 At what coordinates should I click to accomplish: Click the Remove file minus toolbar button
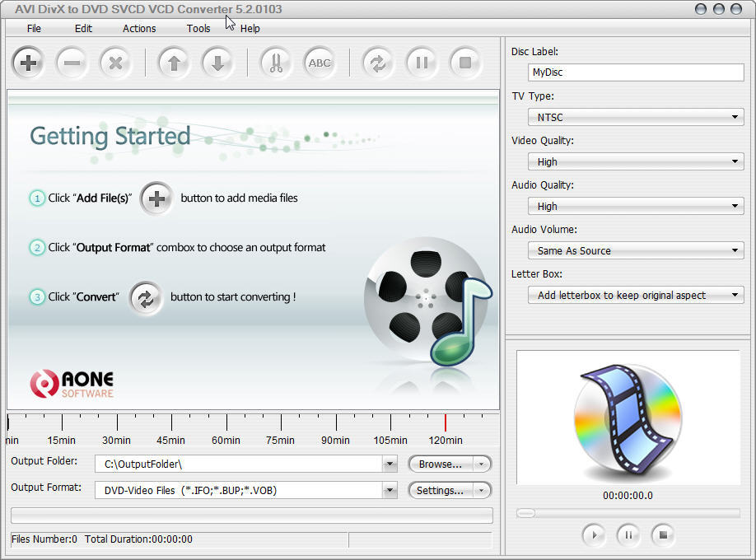coord(72,63)
